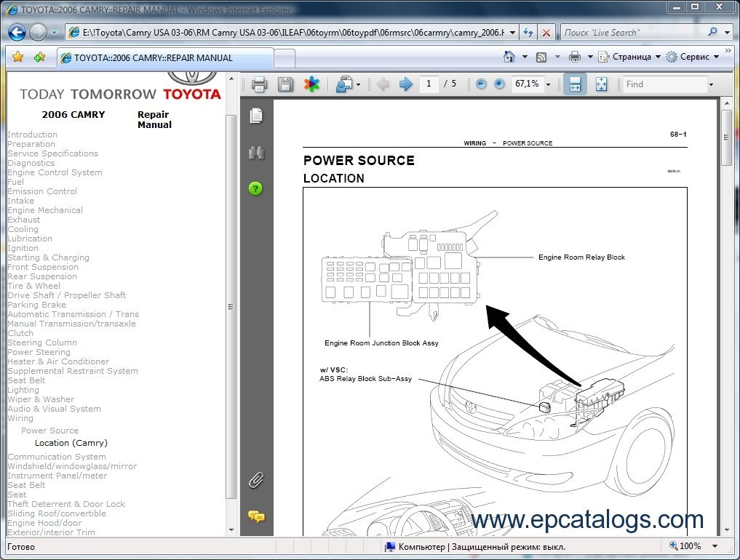
Task: Click the Service tools gear icon
Action: 671,57
